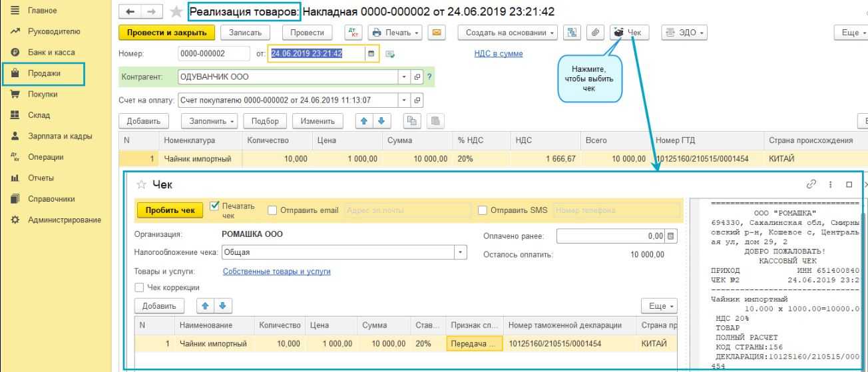Image resolution: width=868 pixels, height=372 pixels.
Task: Click the Чек button in the toolbar
Action: tap(630, 33)
